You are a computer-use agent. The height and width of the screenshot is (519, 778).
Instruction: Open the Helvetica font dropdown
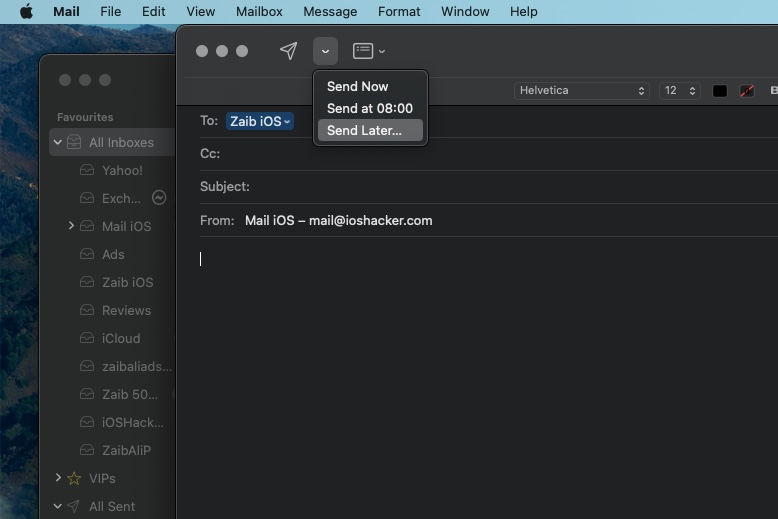(x=582, y=90)
